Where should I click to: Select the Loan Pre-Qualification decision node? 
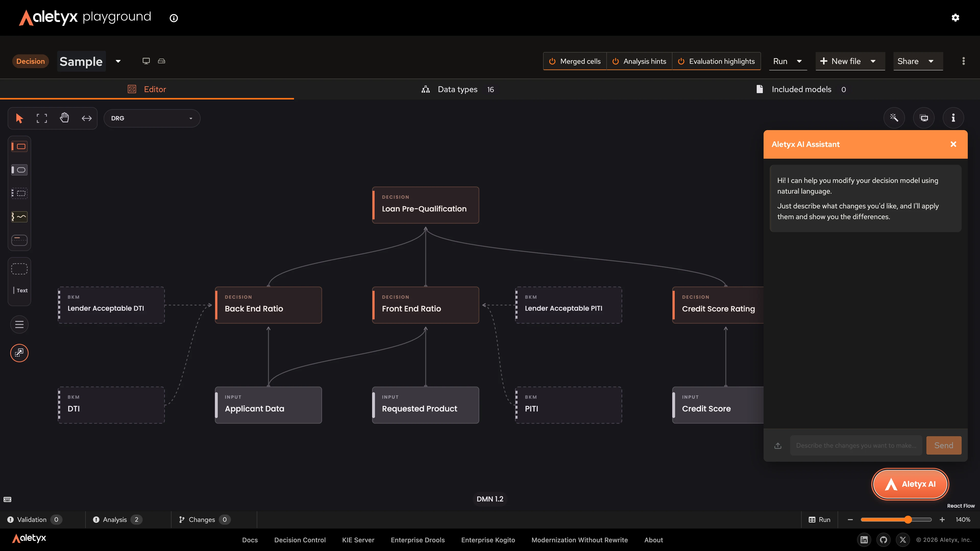point(425,205)
